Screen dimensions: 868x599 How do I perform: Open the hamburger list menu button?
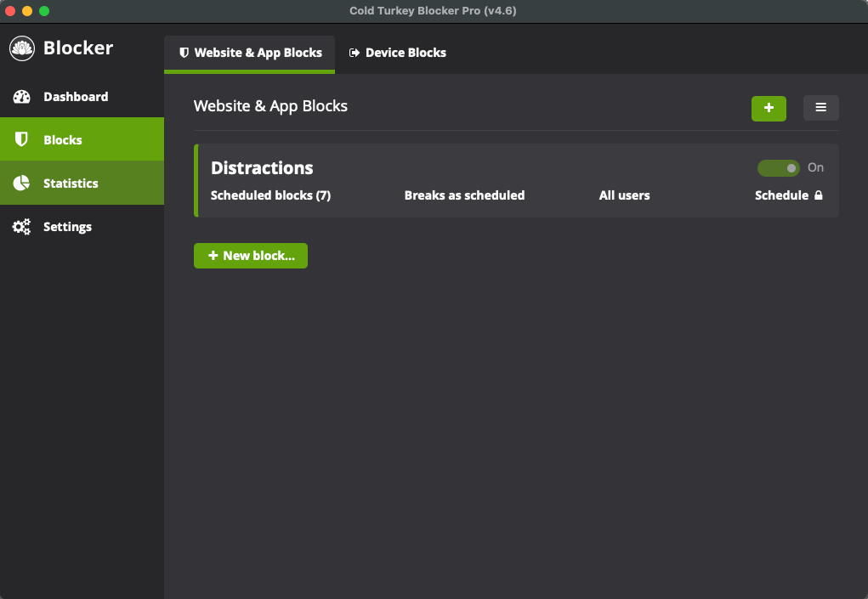pyautogui.click(x=821, y=108)
